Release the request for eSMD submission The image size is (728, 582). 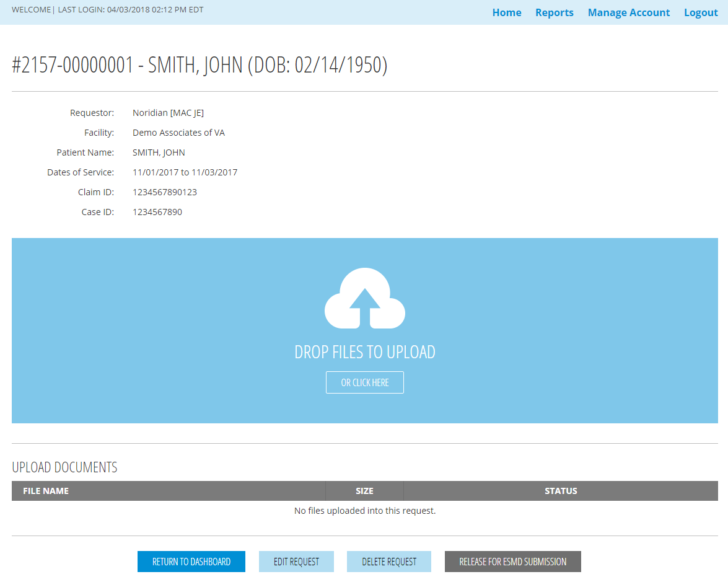512,562
